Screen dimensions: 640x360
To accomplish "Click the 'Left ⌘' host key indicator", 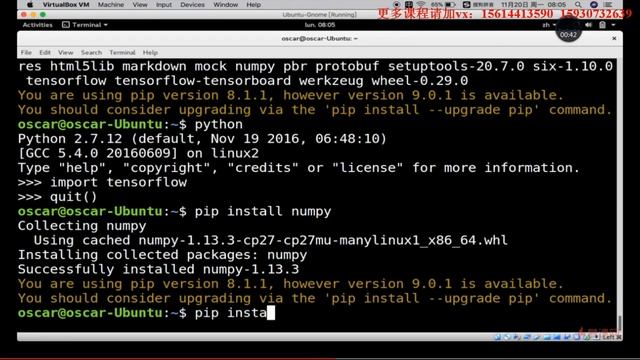I will click(x=612, y=337).
